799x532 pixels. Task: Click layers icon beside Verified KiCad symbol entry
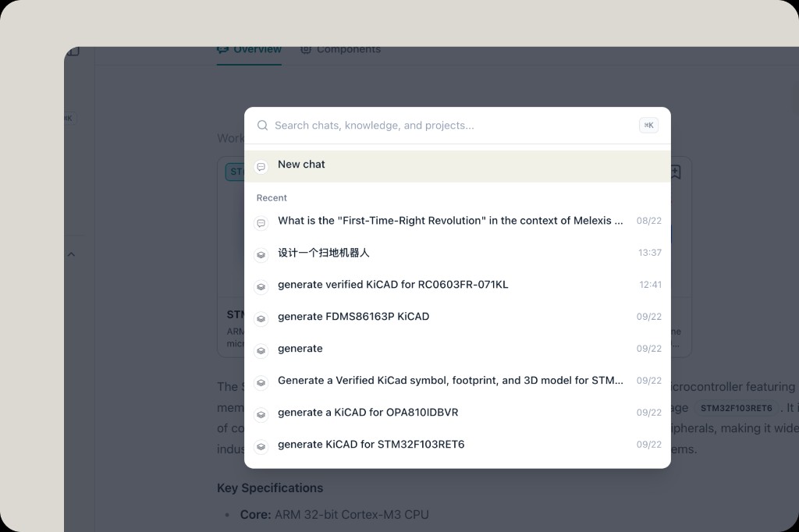click(x=261, y=383)
